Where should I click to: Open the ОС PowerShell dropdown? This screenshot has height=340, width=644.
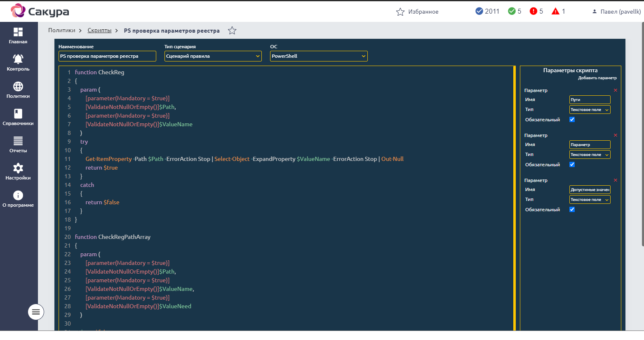coord(318,56)
